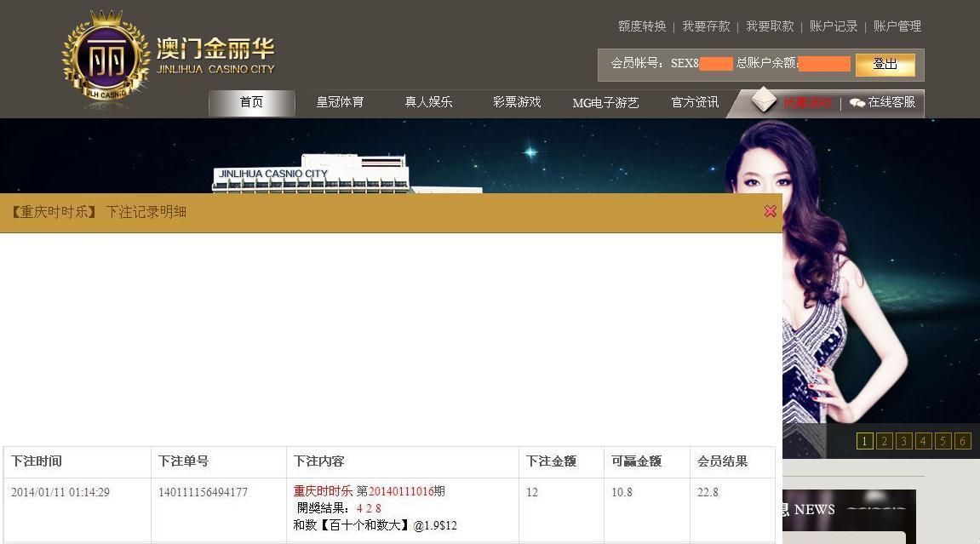Go to banner slide 3
980x544 pixels.
point(903,441)
